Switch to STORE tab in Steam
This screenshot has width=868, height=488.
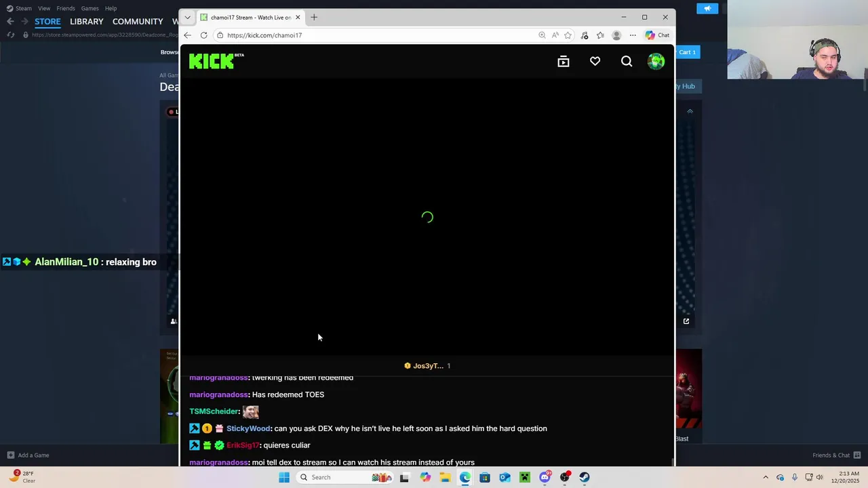[x=47, y=22]
